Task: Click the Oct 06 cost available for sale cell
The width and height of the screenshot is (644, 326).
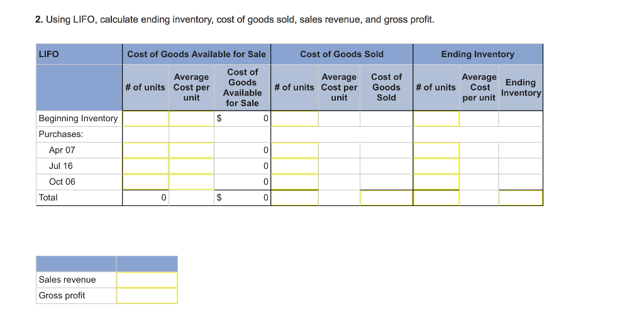Action: pos(242,182)
